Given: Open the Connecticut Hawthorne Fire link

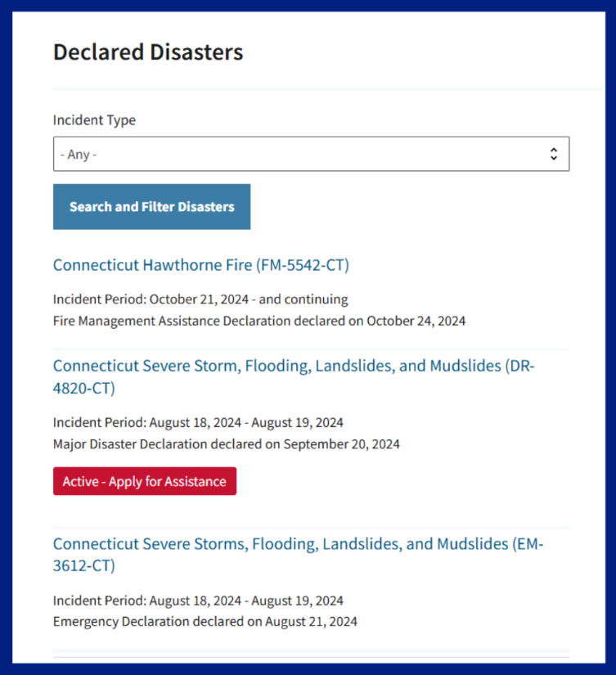Looking at the screenshot, I should [200, 265].
